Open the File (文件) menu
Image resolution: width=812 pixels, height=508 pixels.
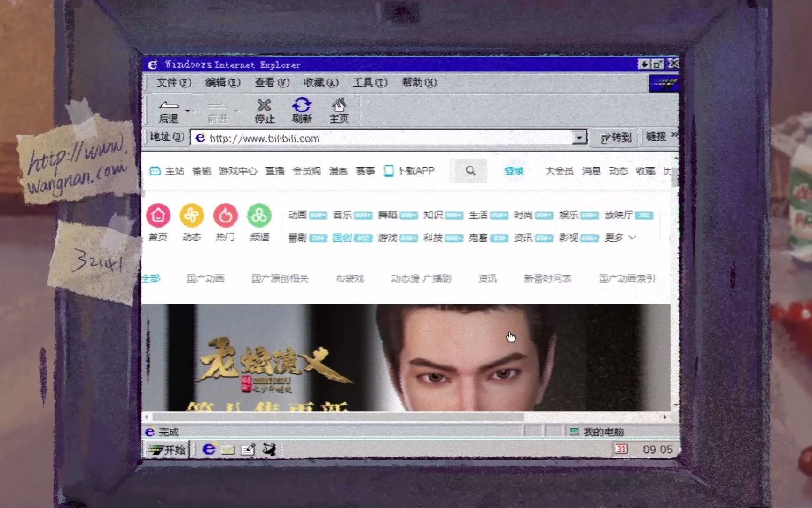[x=173, y=82]
